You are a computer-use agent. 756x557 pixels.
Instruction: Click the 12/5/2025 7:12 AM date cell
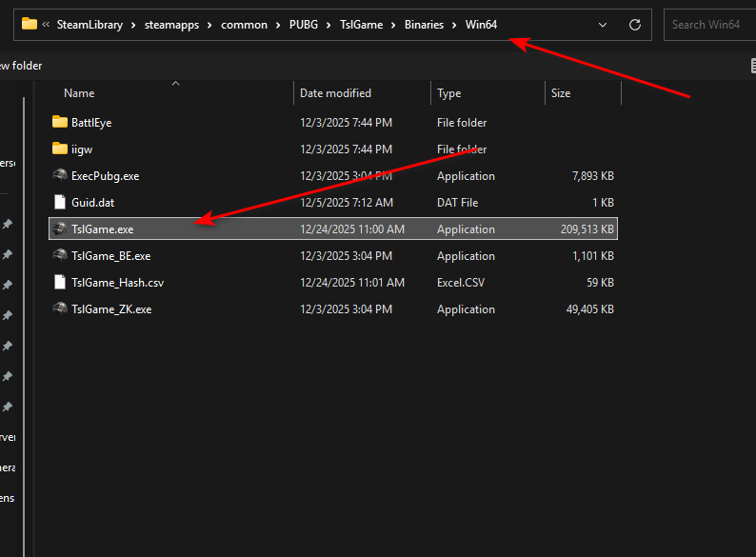tap(347, 203)
